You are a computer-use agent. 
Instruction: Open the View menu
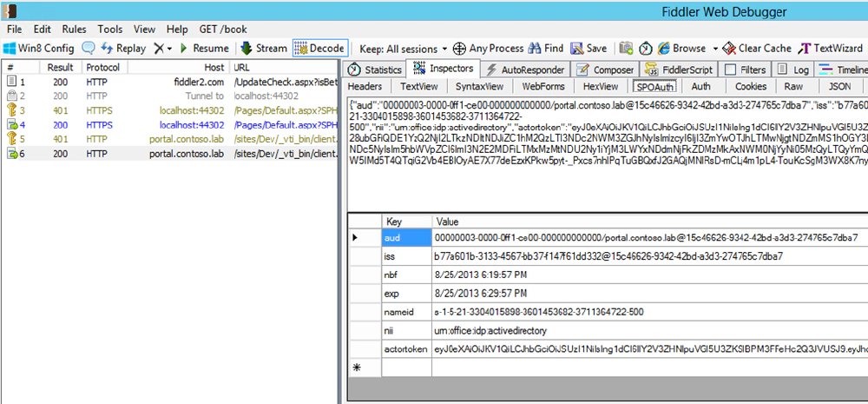tap(144, 30)
